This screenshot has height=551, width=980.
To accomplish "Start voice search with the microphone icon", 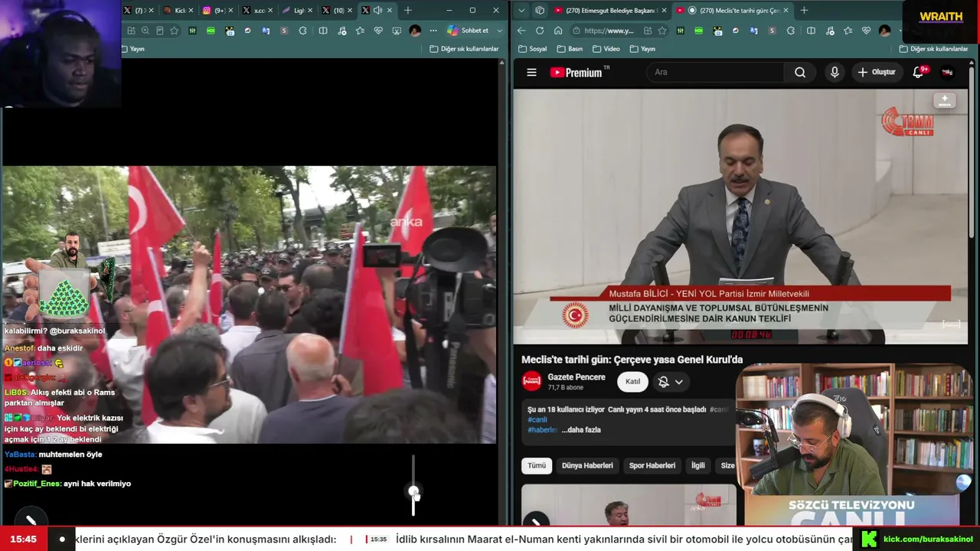I will tap(835, 72).
